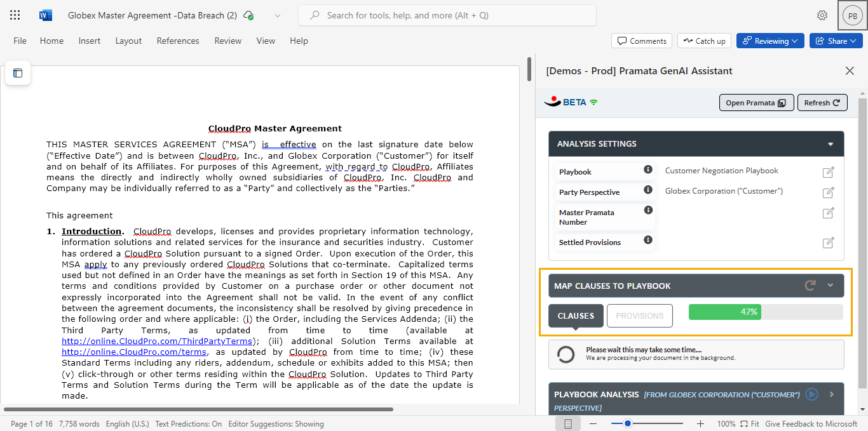Toggle the document navigation pane icon
Image resolution: width=868 pixels, height=431 pixels.
pos(18,73)
